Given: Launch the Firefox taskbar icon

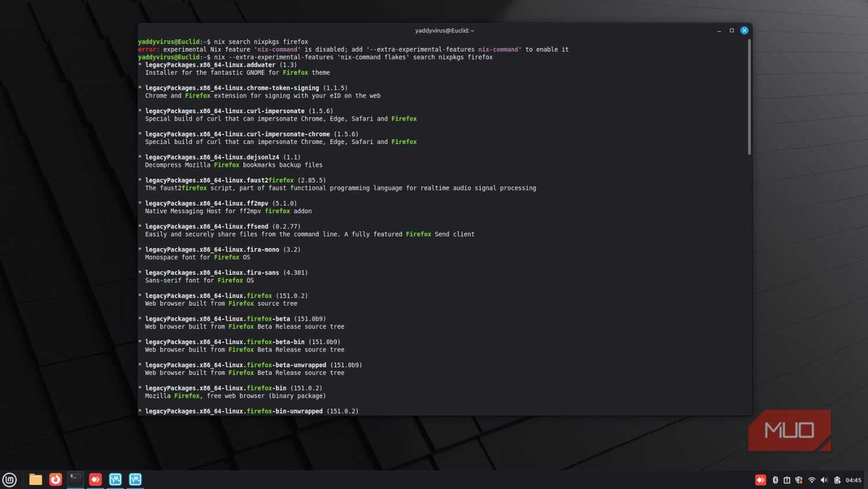Looking at the screenshot, I should click(x=56, y=479).
